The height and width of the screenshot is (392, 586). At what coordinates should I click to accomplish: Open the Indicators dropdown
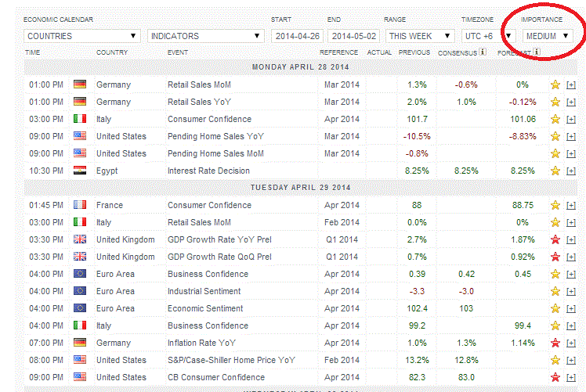pos(206,36)
